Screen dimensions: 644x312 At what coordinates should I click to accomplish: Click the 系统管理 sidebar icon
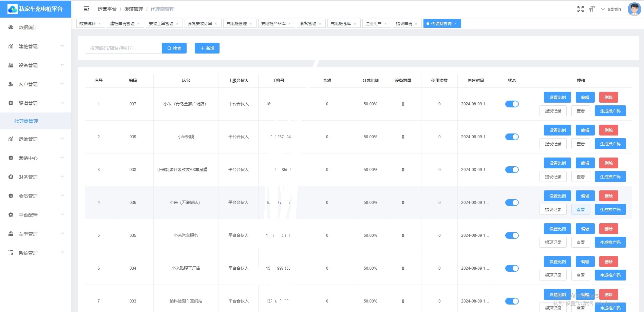click(11, 253)
